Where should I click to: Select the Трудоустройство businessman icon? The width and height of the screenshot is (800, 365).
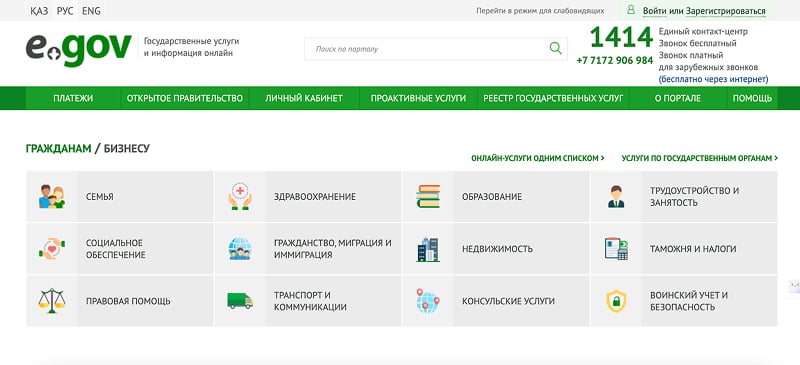[616, 197]
